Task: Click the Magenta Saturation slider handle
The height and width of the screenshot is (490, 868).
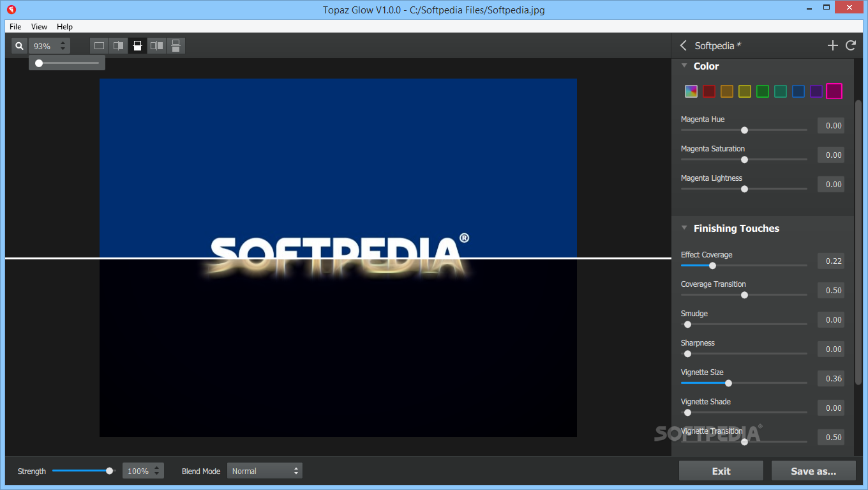Action: pyautogui.click(x=744, y=160)
